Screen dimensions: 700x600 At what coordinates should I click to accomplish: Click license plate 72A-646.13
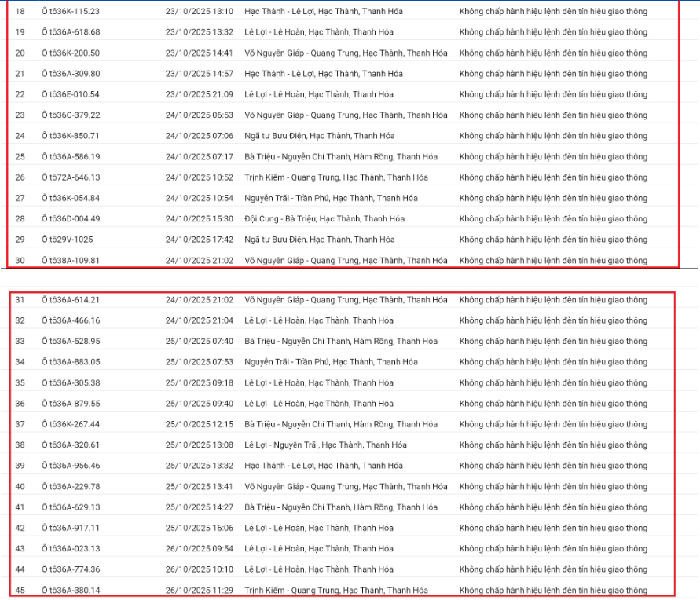(71, 177)
